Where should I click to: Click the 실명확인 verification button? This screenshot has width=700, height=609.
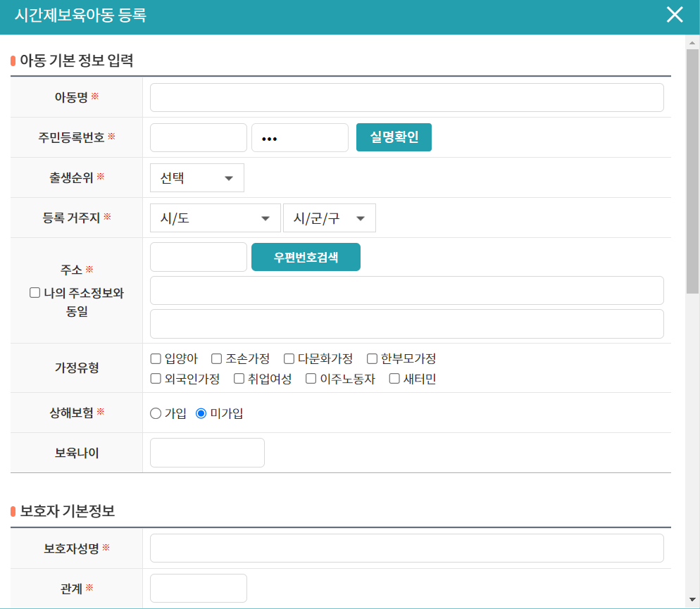pos(394,137)
